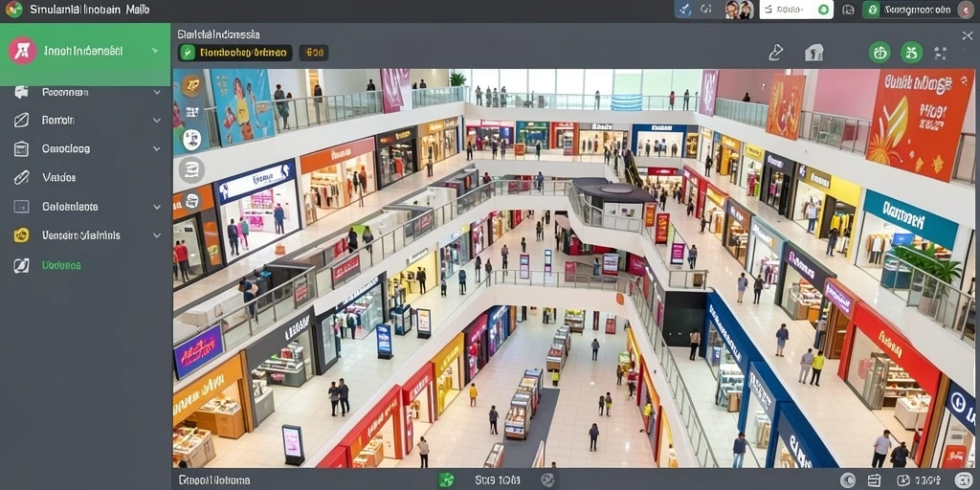The image size is (980, 490).
Task: Open the four-dot grid icon near the close X
Action: tap(941, 54)
